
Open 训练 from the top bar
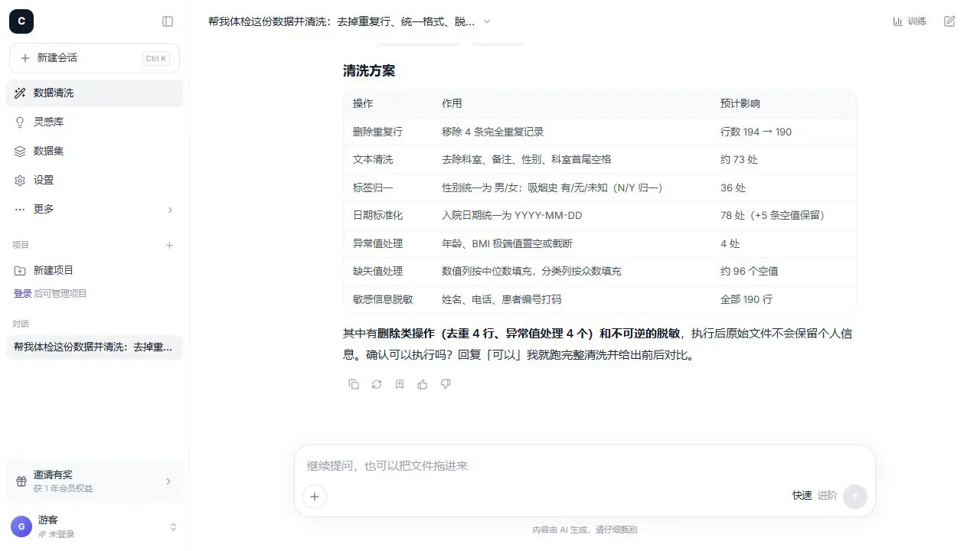pos(910,21)
